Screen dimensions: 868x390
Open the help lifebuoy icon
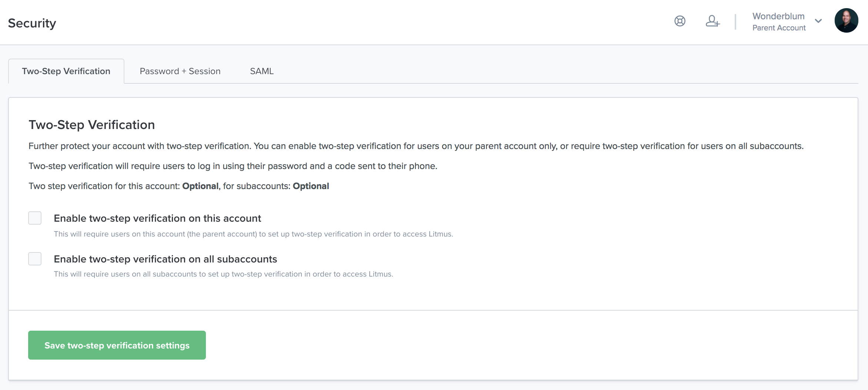coord(680,21)
